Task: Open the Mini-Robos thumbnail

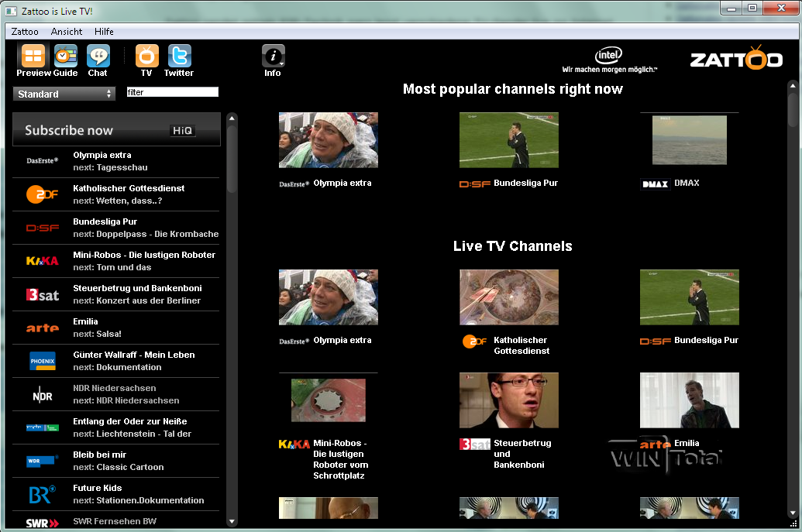Action: [329, 400]
